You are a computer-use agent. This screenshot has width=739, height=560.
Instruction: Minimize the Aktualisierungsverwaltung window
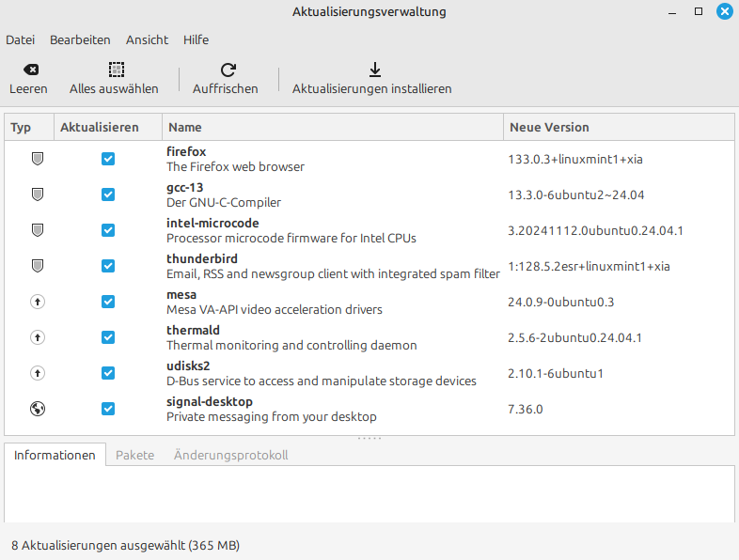(672, 12)
